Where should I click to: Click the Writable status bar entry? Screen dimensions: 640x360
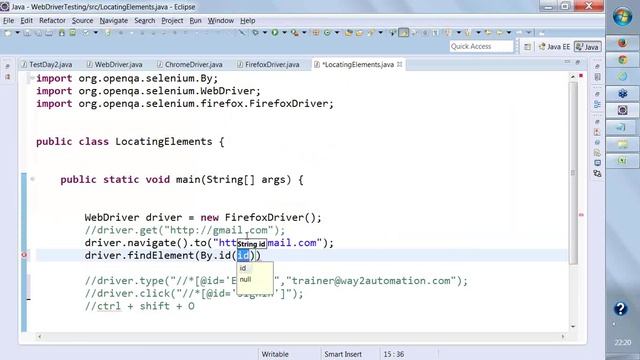click(x=275, y=354)
